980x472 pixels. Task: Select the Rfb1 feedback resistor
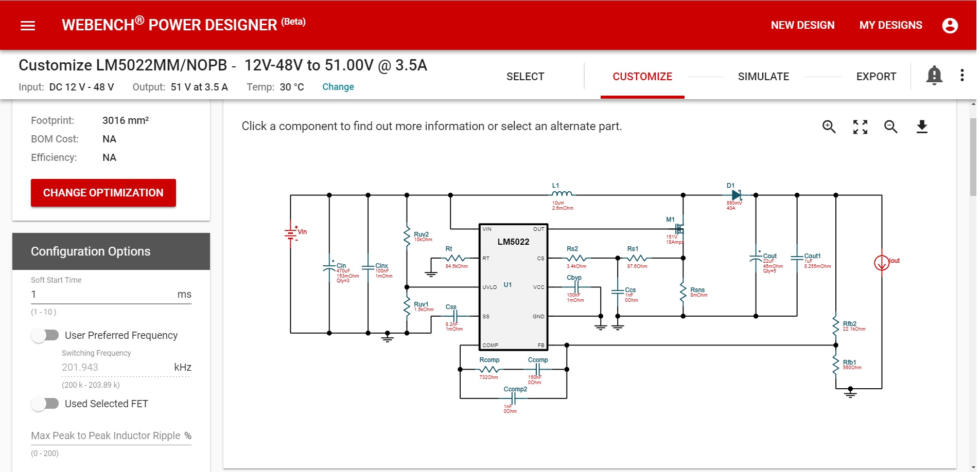[836, 365]
